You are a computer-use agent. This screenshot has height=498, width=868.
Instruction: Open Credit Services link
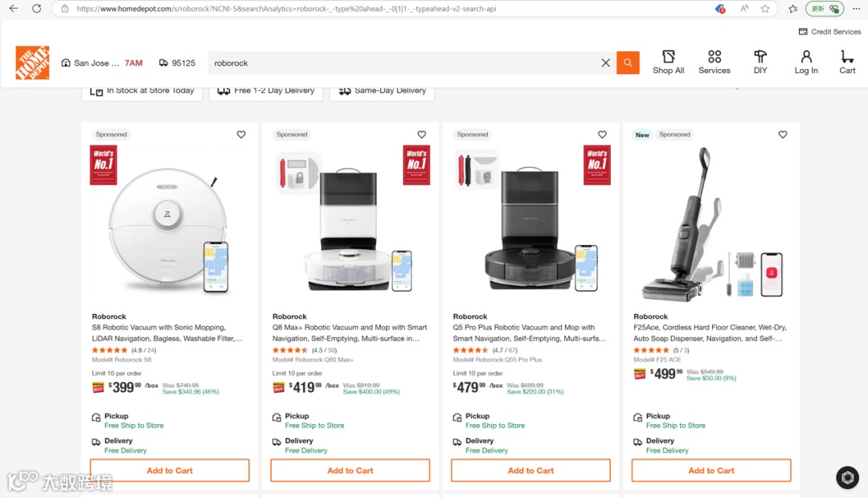[829, 32]
